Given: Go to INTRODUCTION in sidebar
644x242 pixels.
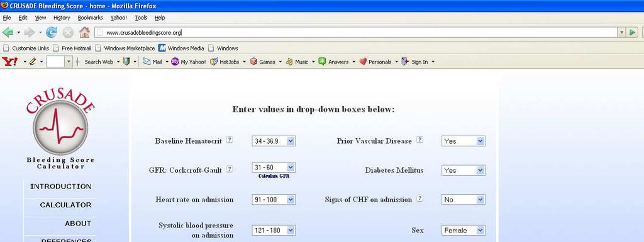Looking at the screenshot, I should [x=61, y=187].
